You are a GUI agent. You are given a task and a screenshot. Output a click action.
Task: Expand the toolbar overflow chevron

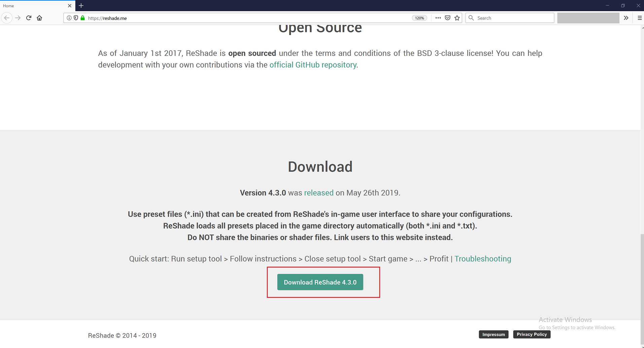point(626,18)
